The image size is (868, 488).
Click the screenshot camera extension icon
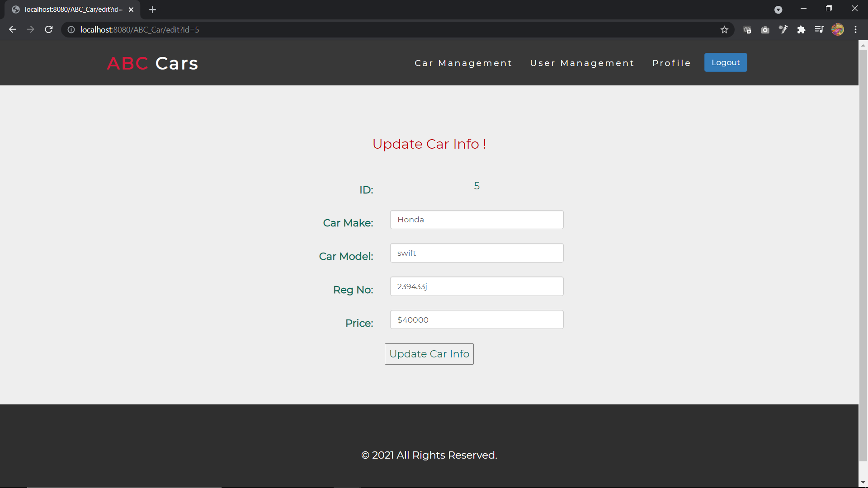coord(765,29)
